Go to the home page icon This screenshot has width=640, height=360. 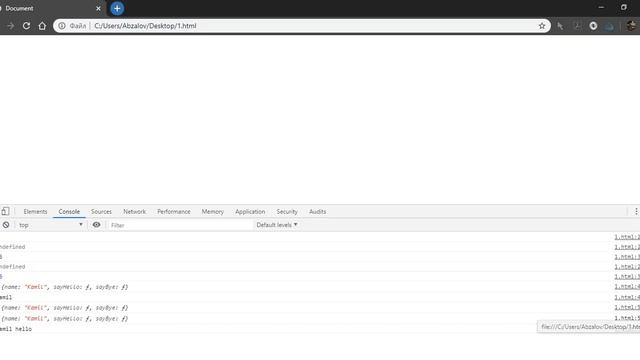click(x=42, y=26)
